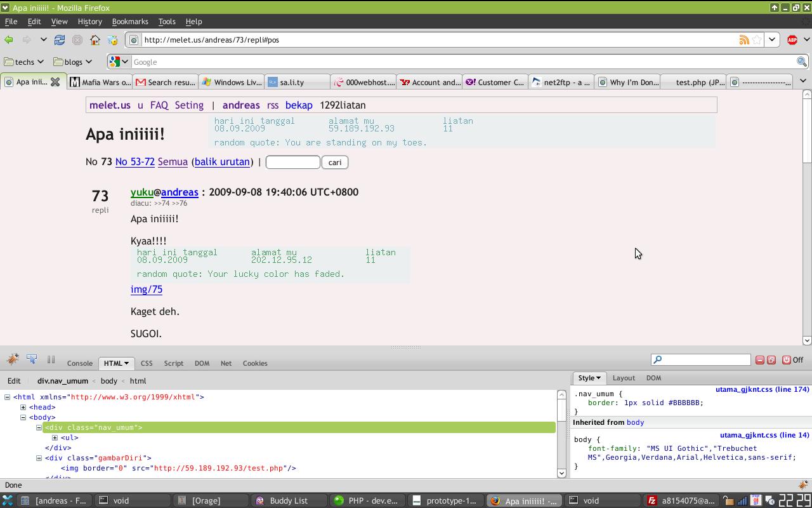
Task: Open the Tools menu
Action: (167, 22)
